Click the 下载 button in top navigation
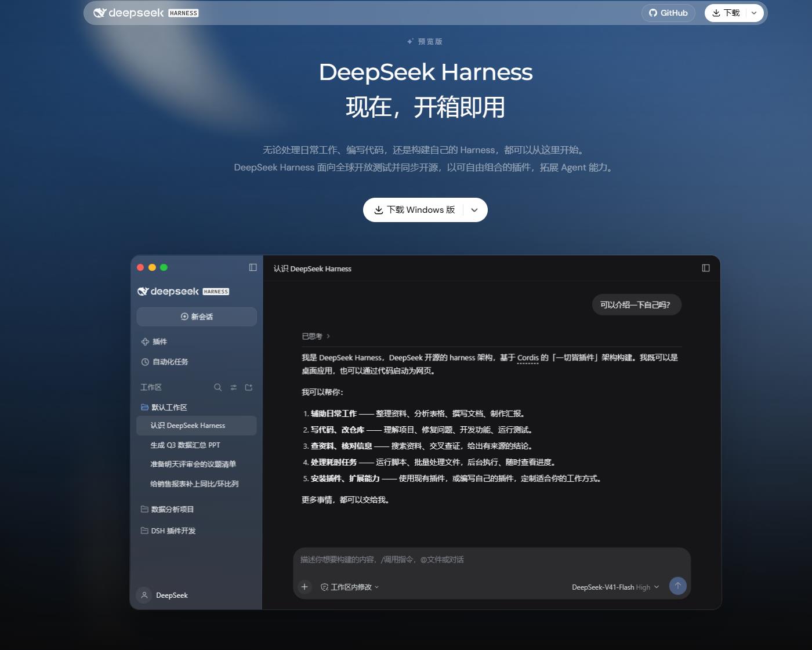 click(726, 13)
